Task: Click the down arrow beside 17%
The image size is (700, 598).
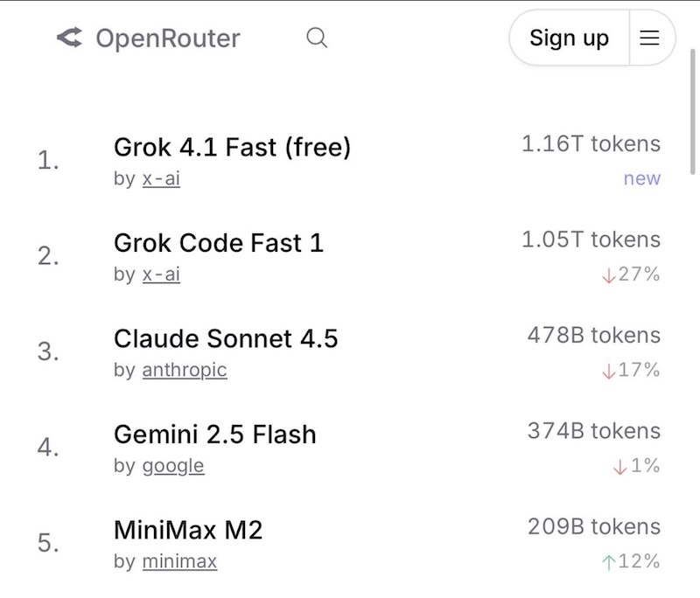Action: (x=608, y=371)
